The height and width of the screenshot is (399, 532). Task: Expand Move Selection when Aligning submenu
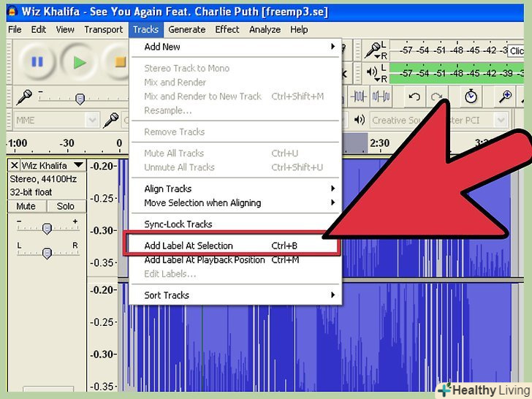pos(235,203)
